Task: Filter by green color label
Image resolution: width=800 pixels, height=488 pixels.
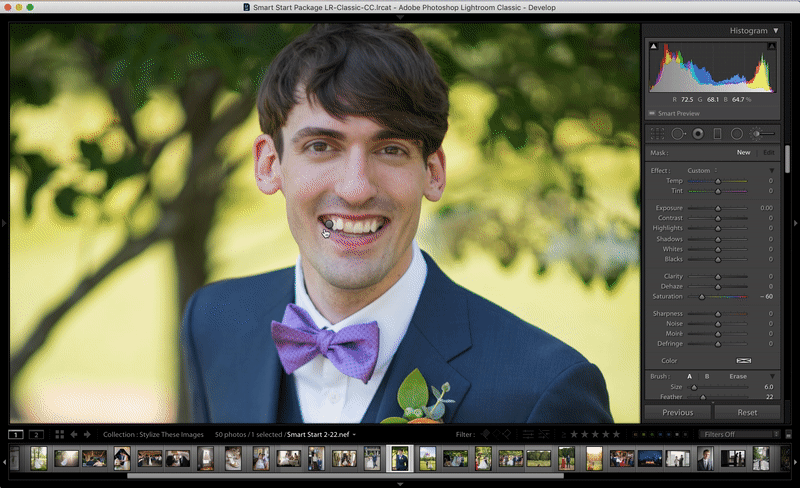Action: coord(652,435)
